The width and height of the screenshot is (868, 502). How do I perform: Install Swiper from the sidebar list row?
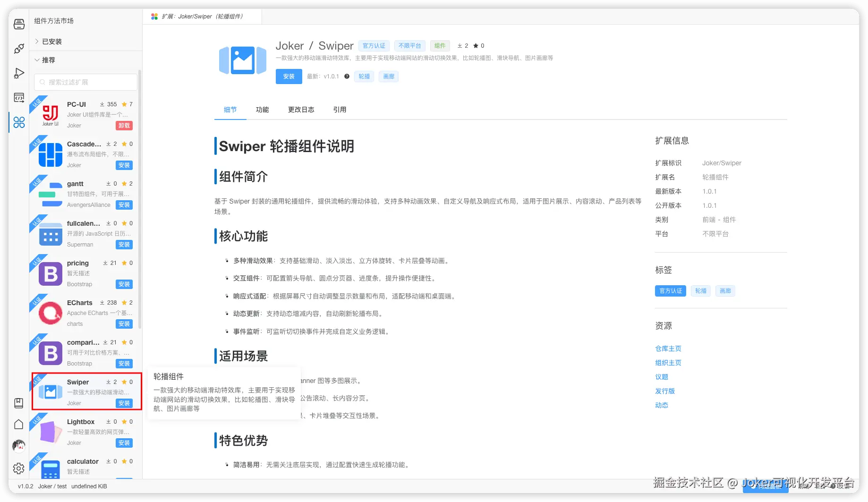tap(124, 403)
